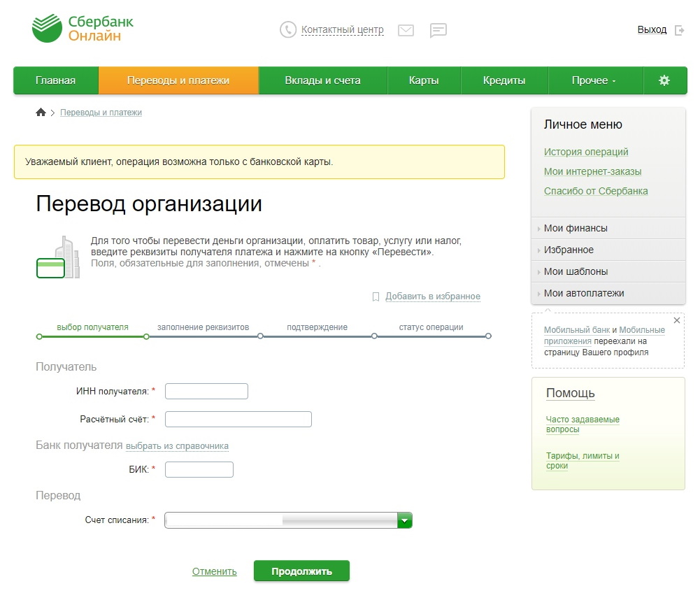Click the settings gear icon
Viewport: 700px width, 593px height.
pyautogui.click(x=664, y=80)
